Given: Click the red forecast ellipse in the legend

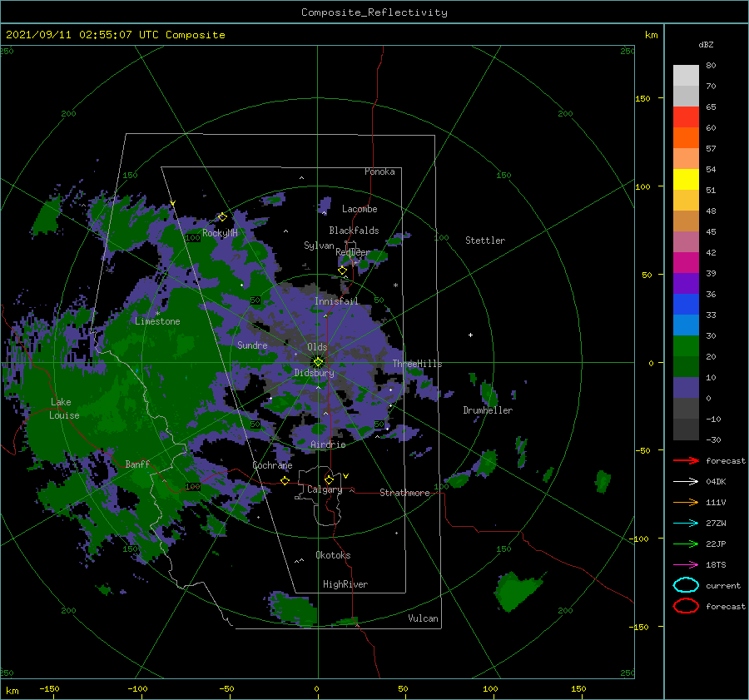Looking at the screenshot, I should pyautogui.click(x=686, y=606).
